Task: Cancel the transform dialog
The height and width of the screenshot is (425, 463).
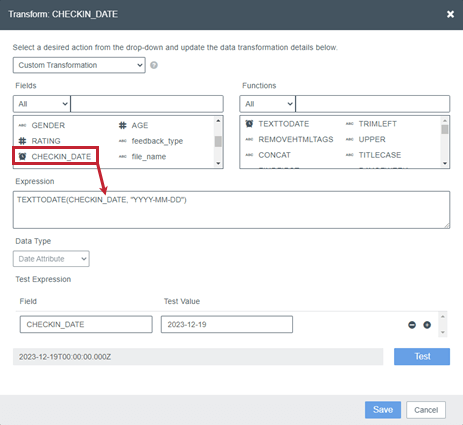Action: click(x=426, y=410)
